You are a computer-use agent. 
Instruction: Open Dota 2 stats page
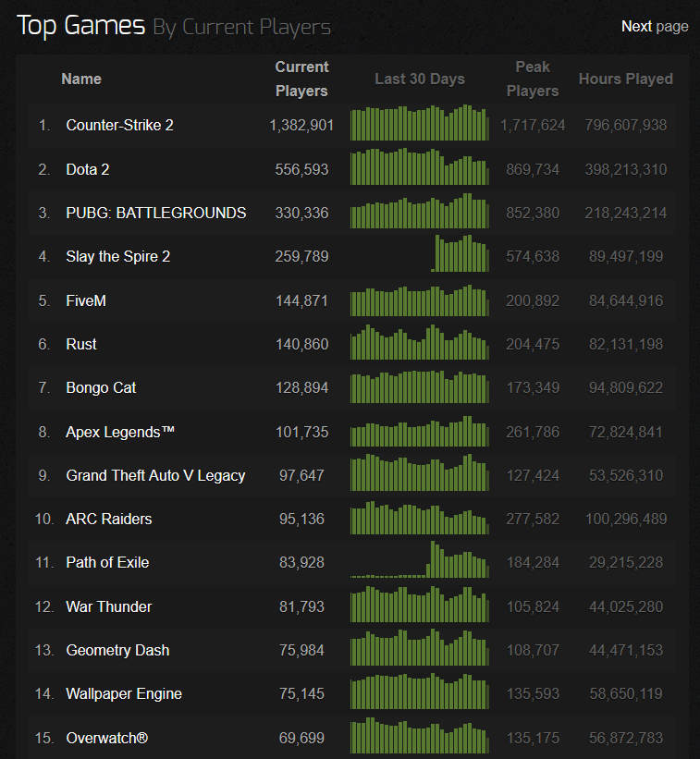[88, 169]
